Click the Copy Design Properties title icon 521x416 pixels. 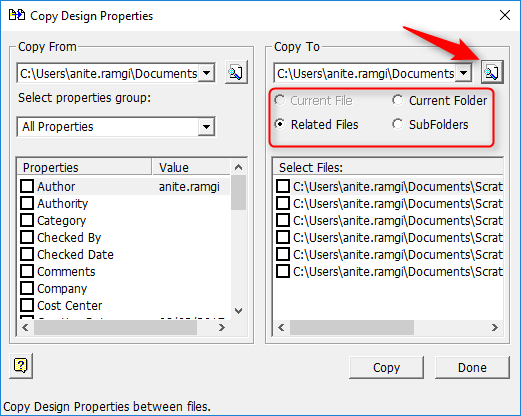(x=17, y=15)
